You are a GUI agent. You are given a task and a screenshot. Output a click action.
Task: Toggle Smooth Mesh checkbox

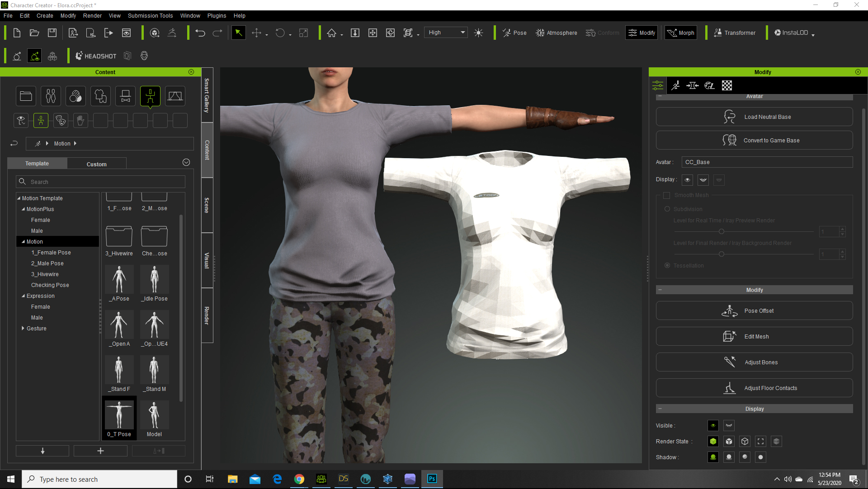666,195
